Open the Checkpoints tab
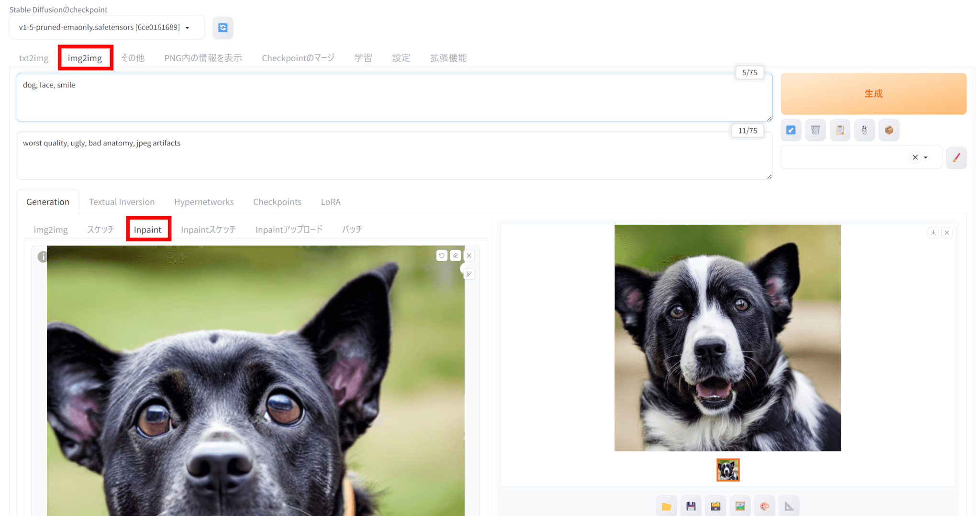This screenshot has width=980, height=516. (277, 202)
